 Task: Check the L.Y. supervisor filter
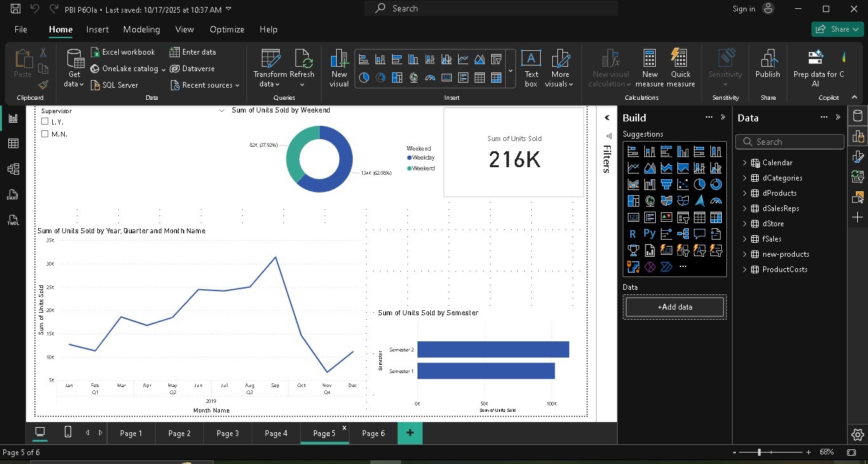pos(44,121)
